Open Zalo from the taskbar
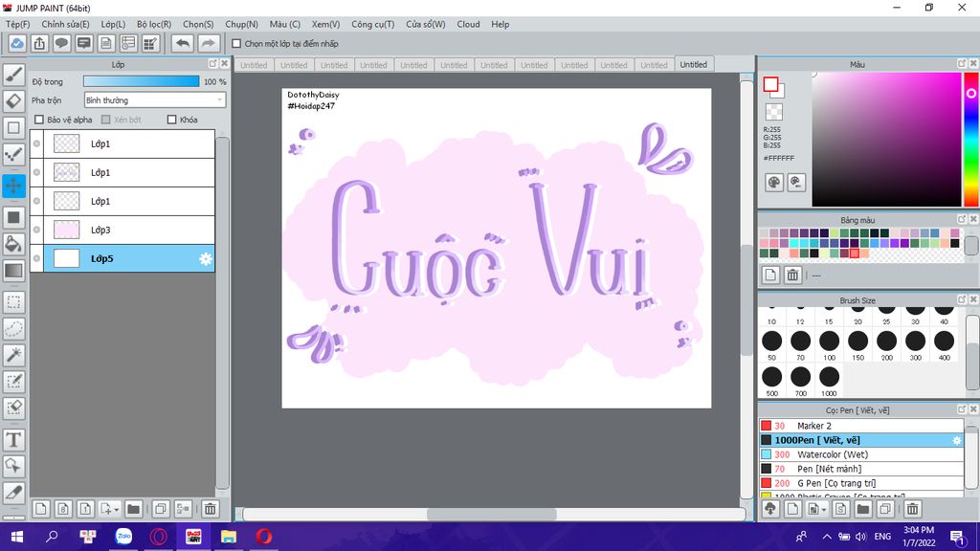Screen dimensions: 980x551 click(x=123, y=536)
